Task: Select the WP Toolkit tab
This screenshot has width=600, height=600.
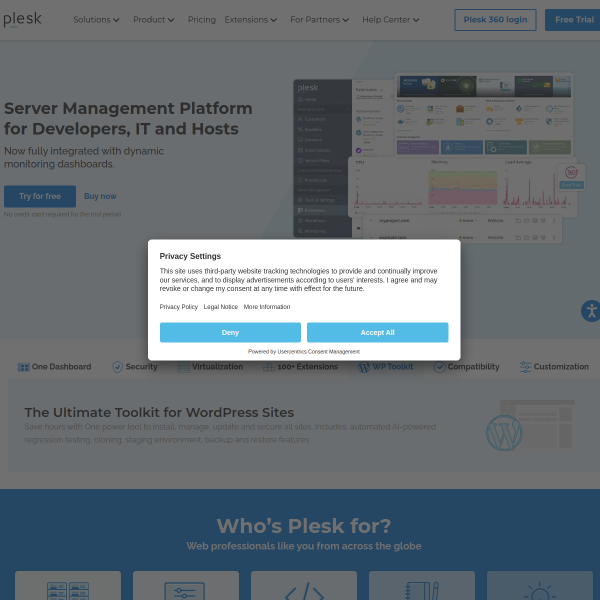Action: (x=385, y=367)
